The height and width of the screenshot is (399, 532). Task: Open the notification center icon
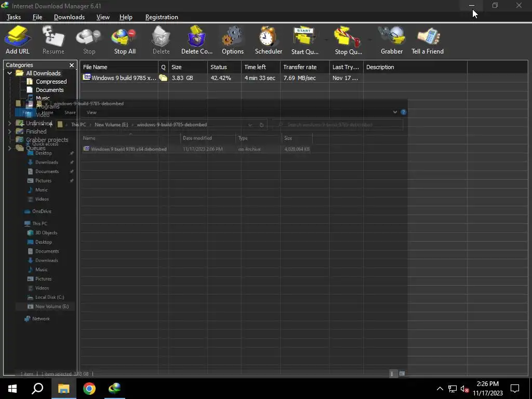coord(515,389)
